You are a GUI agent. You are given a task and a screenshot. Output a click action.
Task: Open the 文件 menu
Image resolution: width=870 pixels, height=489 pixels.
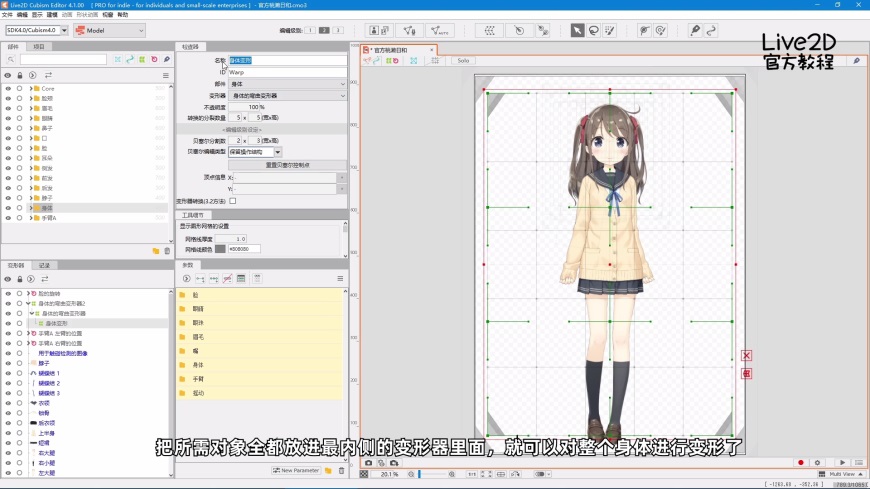coord(7,15)
